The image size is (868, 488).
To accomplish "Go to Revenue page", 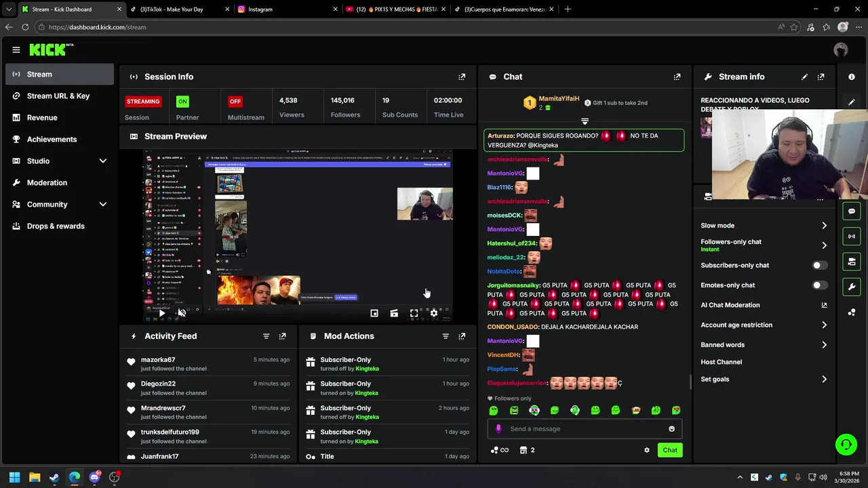I will (x=60, y=117).
